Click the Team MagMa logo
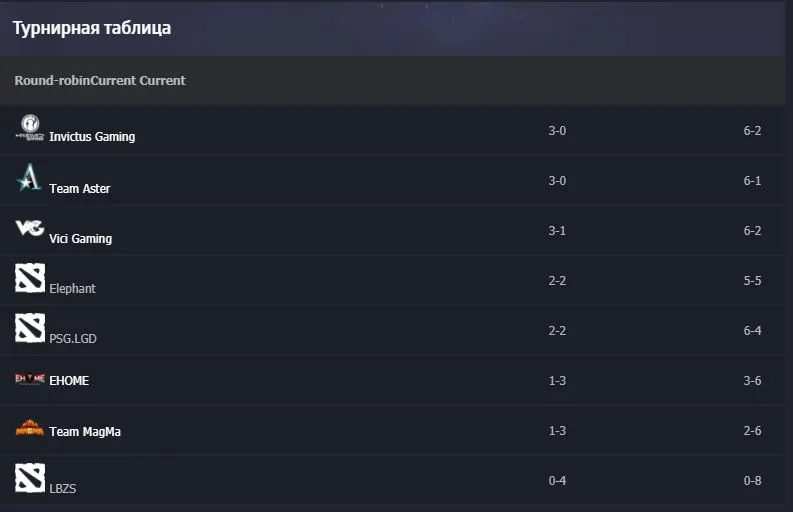 point(30,428)
